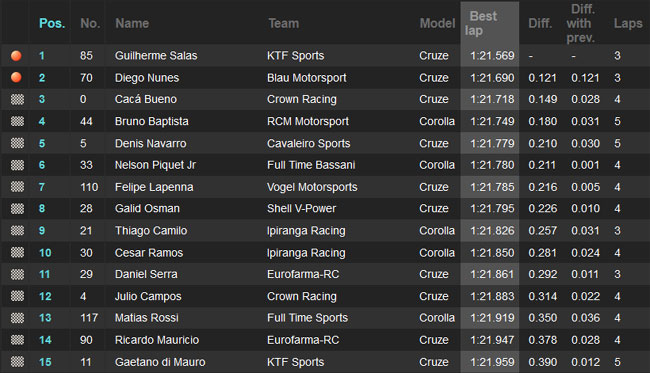Sort by the Best lap column header

(481, 23)
